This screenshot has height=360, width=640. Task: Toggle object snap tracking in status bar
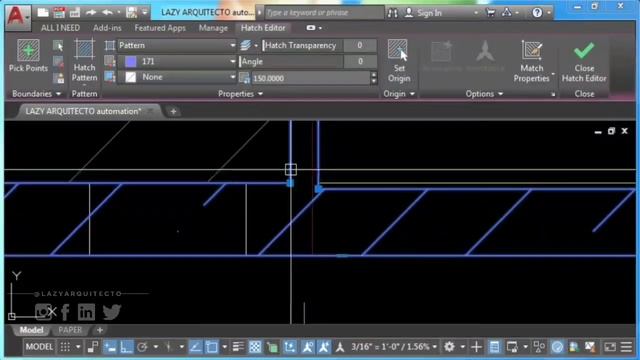coord(196,347)
